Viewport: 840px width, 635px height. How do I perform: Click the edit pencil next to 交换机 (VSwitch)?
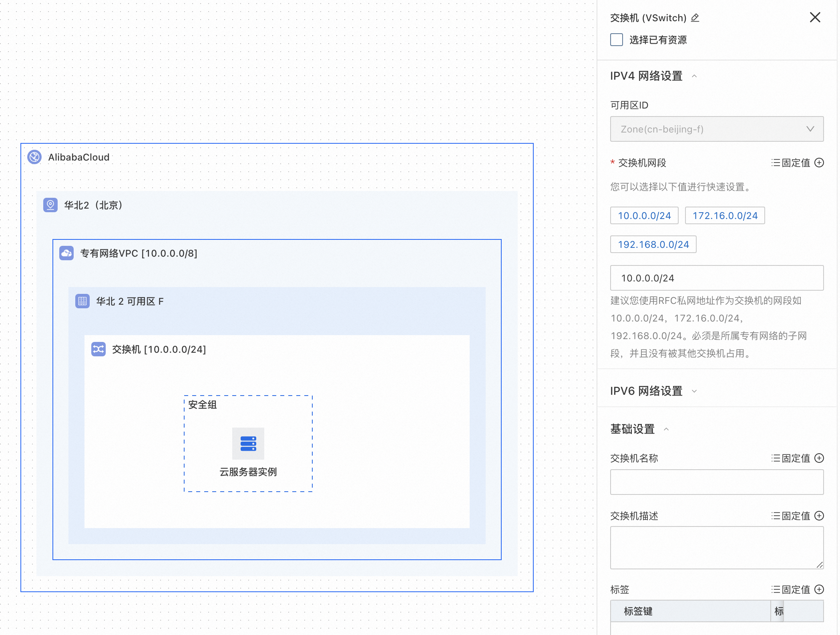click(695, 18)
